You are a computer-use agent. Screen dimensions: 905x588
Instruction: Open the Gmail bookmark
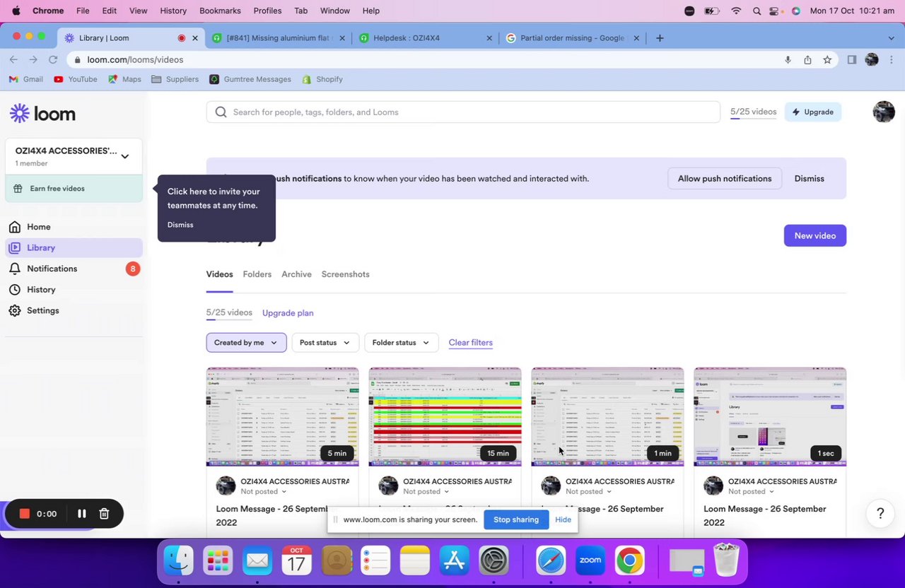26,79
